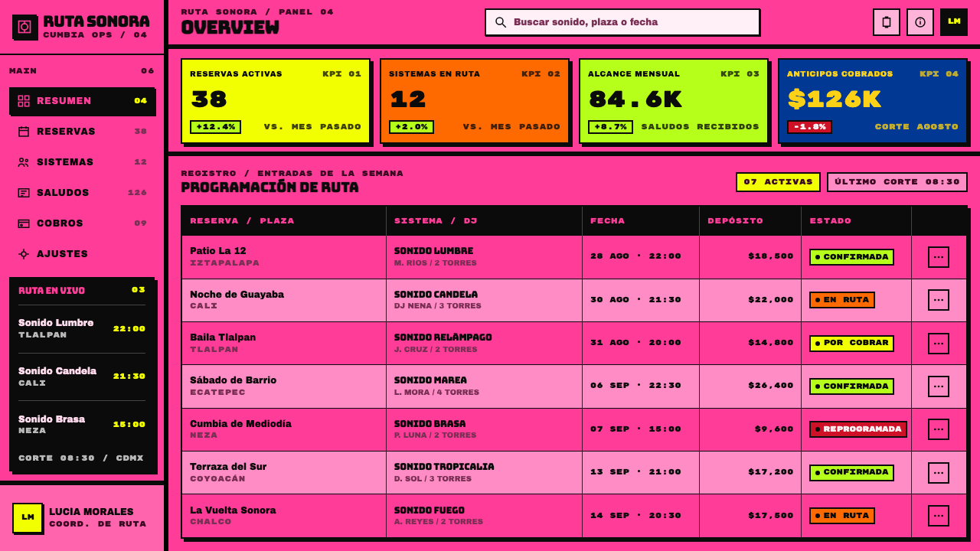Click the Por Cobrar status badge
The image size is (980, 551).
851,344
